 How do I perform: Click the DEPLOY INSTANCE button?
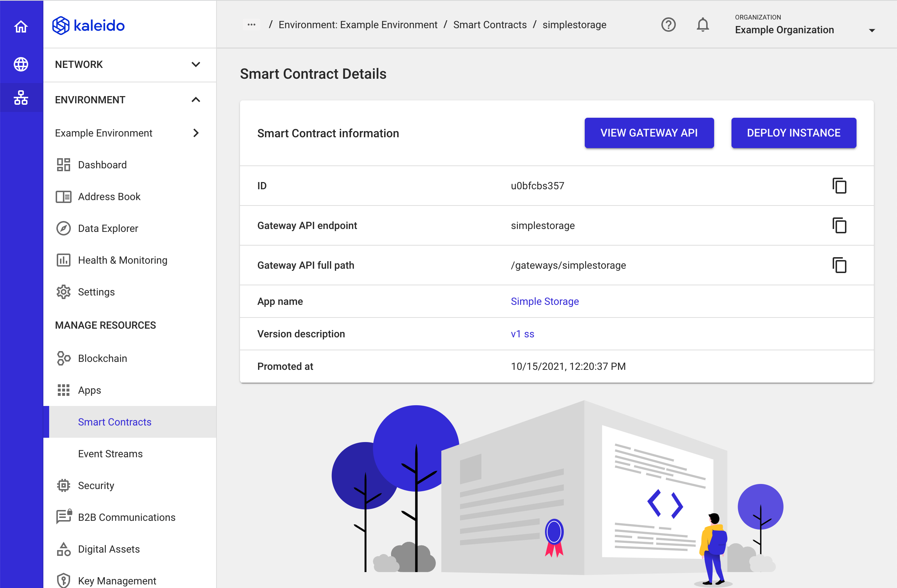point(794,133)
